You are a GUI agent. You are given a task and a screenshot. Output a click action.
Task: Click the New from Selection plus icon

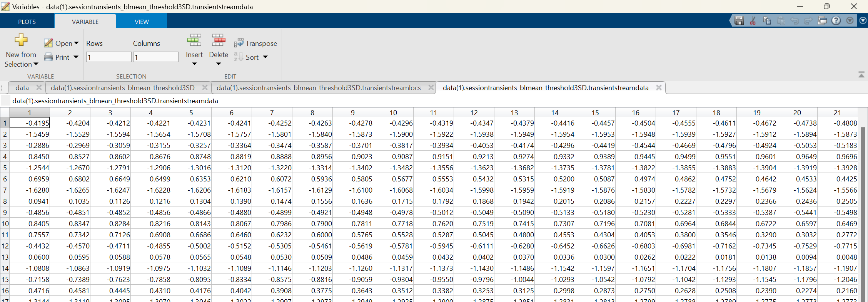pyautogui.click(x=21, y=40)
